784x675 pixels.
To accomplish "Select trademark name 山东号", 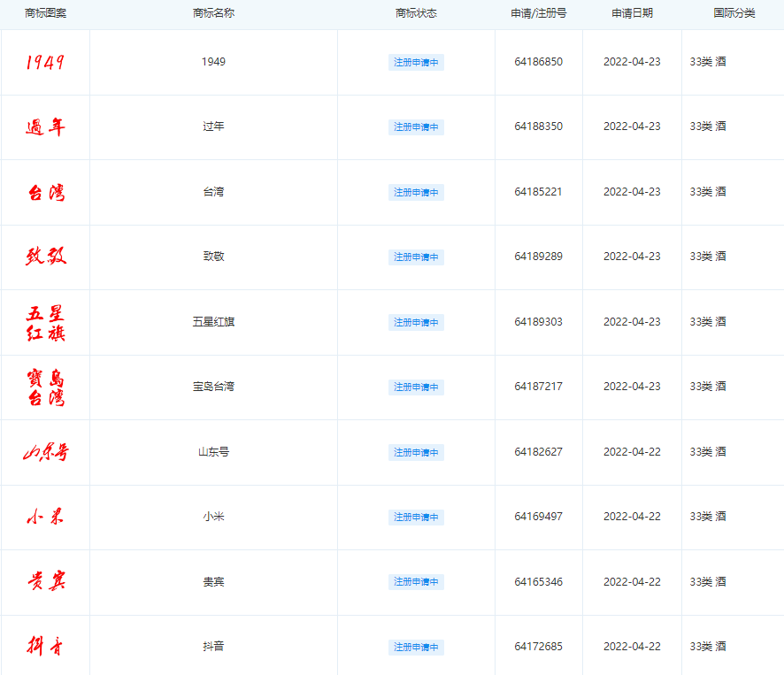I will click(213, 452).
